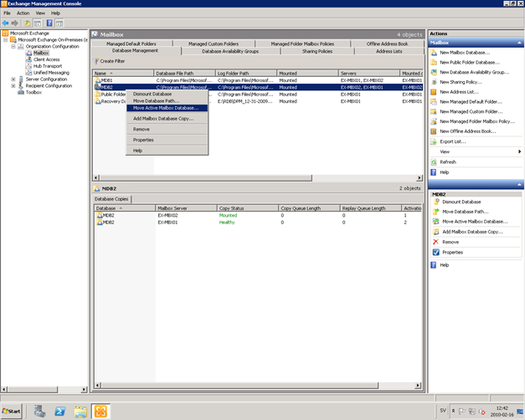This screenshot has width=525, height=420.
Task: Click Dismount Database icon in MDB2 actions
Action: 436,202
